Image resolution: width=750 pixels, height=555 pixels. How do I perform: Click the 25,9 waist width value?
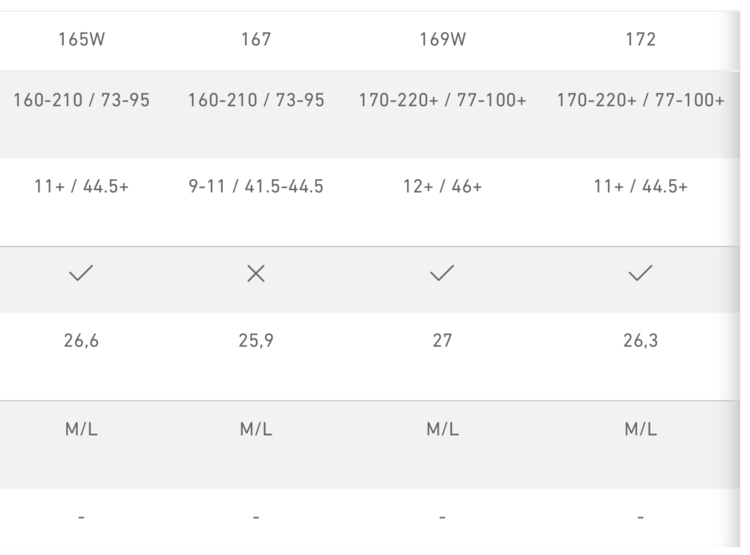click(256, 341)
